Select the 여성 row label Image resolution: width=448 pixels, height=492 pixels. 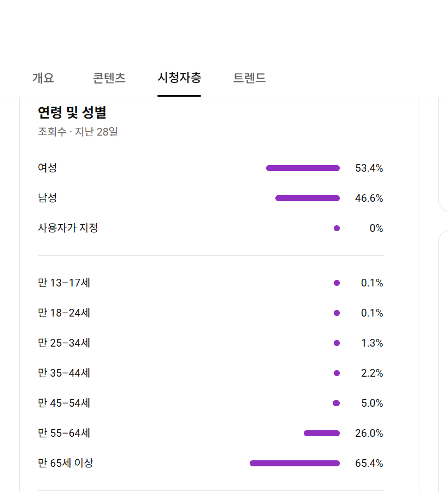pyautogui.click(x=48, y=168)
